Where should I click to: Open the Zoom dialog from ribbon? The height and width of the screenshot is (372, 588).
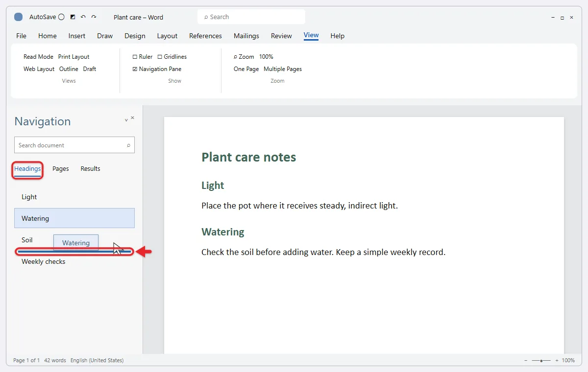(x=244, y=57)
